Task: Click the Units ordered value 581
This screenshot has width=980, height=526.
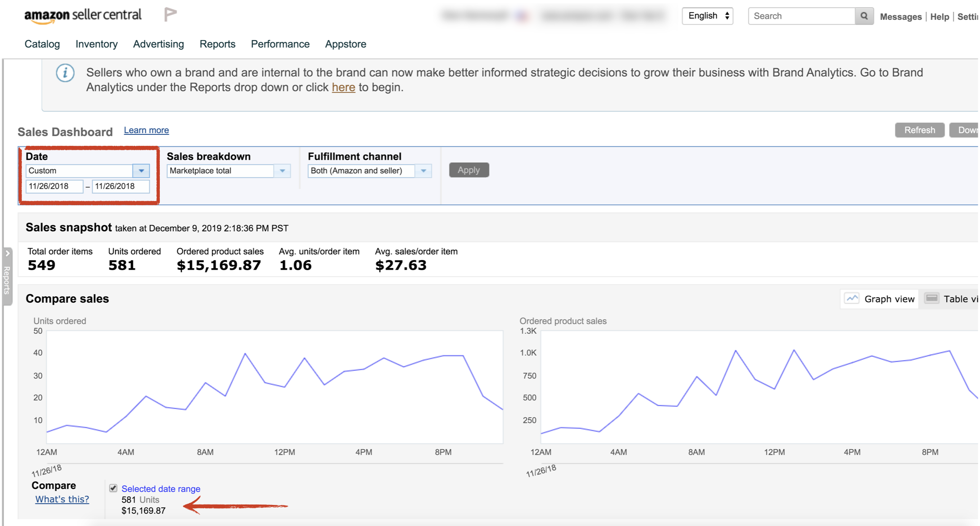Action: (x=122, y=265)
